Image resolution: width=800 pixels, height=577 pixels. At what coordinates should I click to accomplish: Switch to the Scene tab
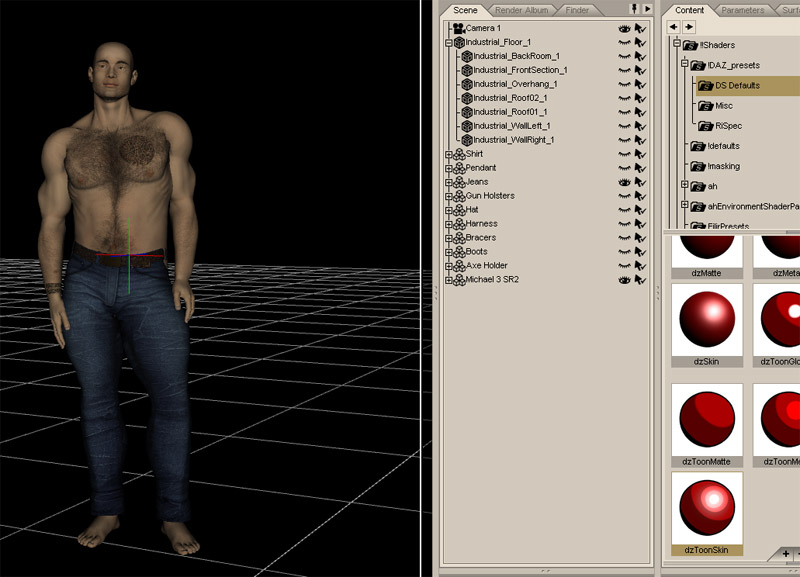[x=465, y=10]
